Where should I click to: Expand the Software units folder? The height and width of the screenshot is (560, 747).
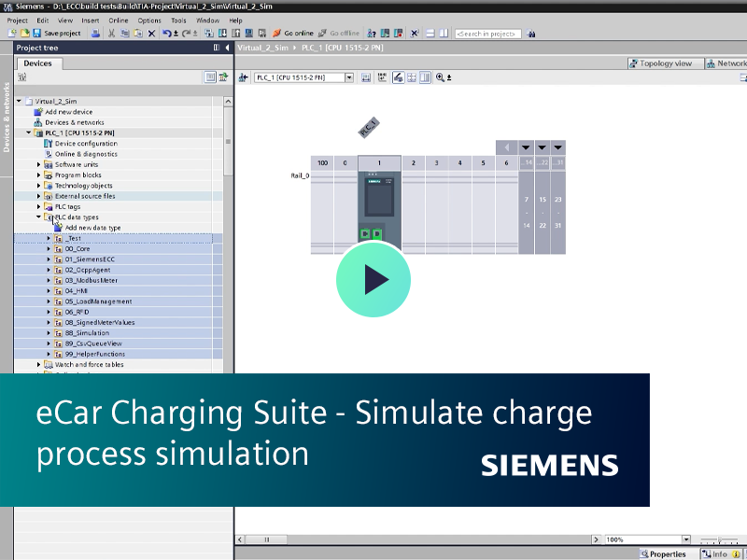(39, 164)
